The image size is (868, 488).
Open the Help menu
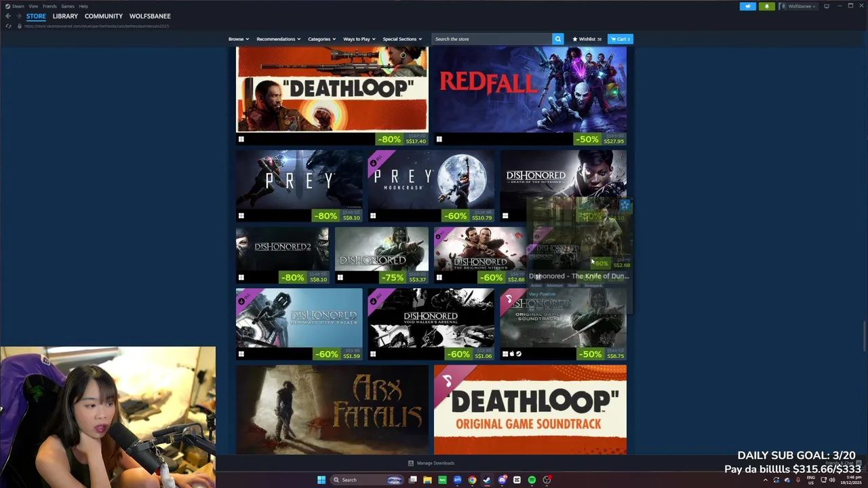[83, 6]
